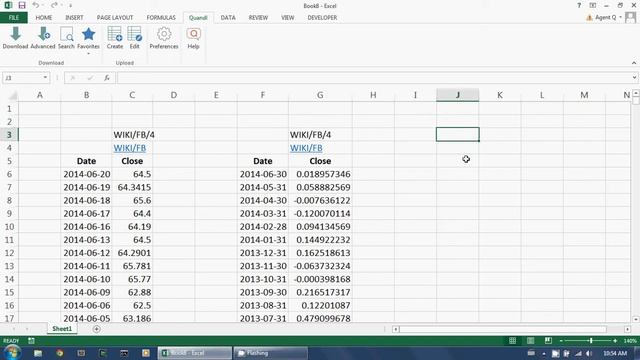Select the cell containing 2014-06-20
640x360 pixels.
87,174
